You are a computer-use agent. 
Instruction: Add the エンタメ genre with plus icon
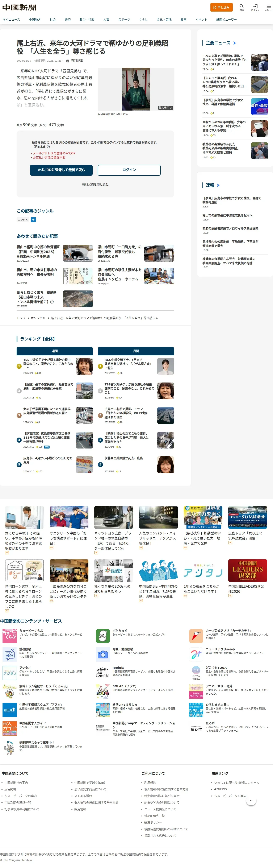coord(33,220)
